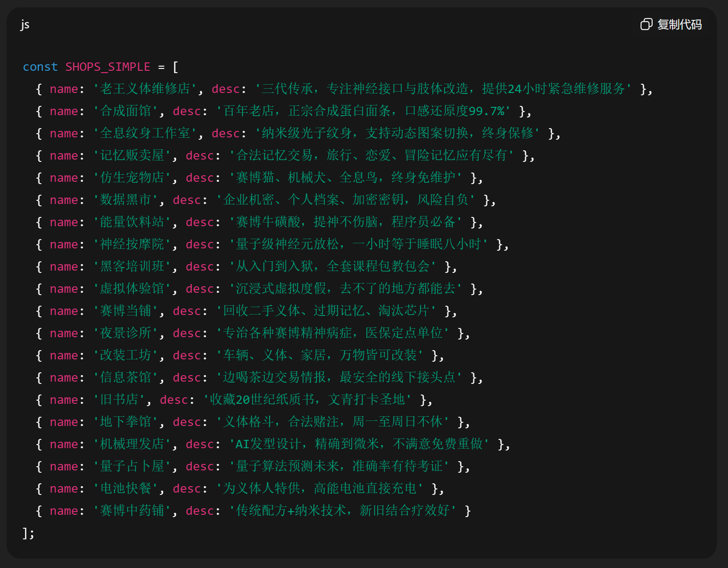Click the closing bracket '];' line

(x=28, y=533)
